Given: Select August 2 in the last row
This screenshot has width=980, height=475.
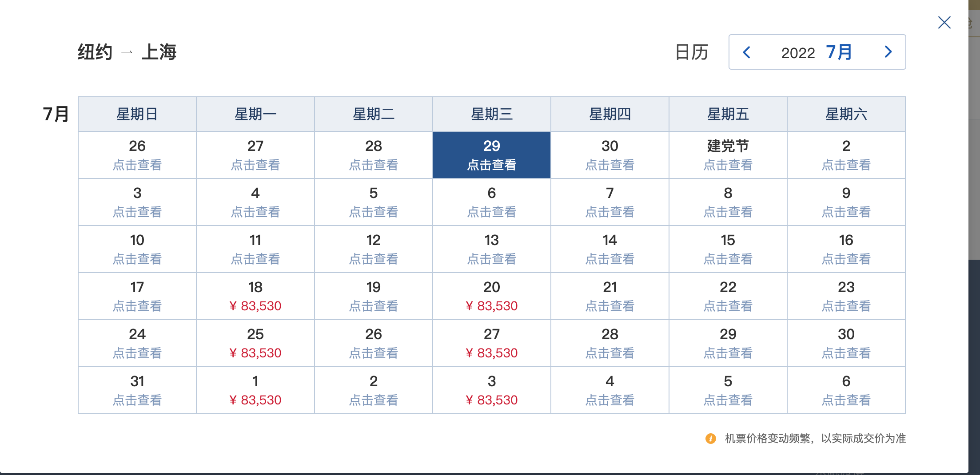Looking at the screenshot, I should coord(374,390).
